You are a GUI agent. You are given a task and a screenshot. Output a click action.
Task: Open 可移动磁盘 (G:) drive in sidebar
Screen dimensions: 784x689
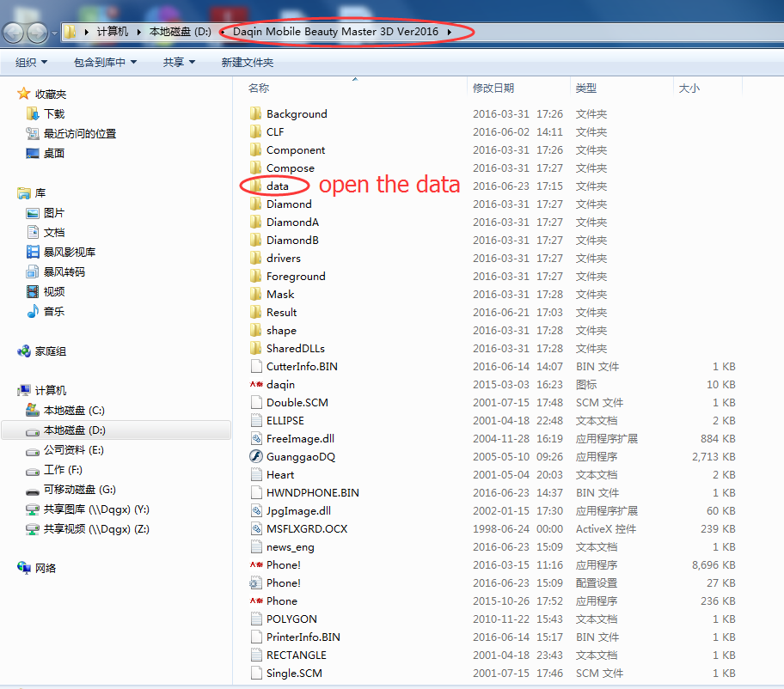[79, 489]
